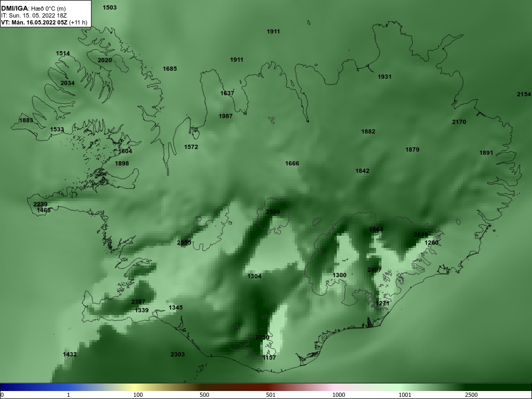Screen dimensions: 532x399
Task: Click the legend label 100
Action: click(138, 395)
